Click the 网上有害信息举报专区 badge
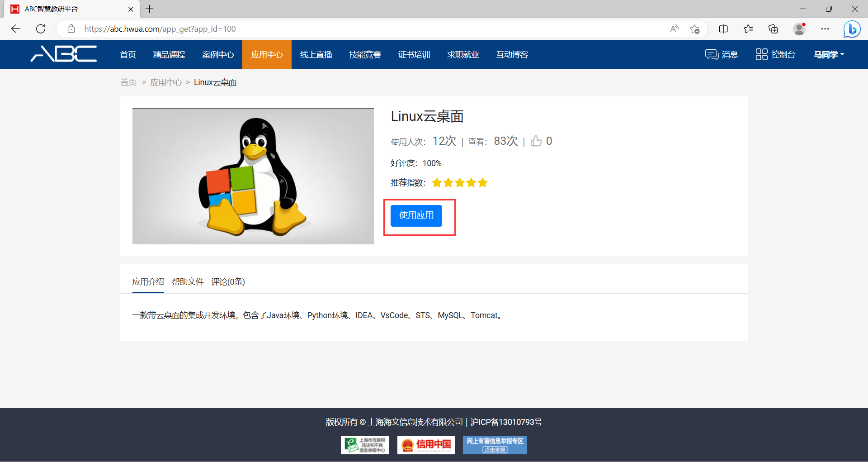 495,445
